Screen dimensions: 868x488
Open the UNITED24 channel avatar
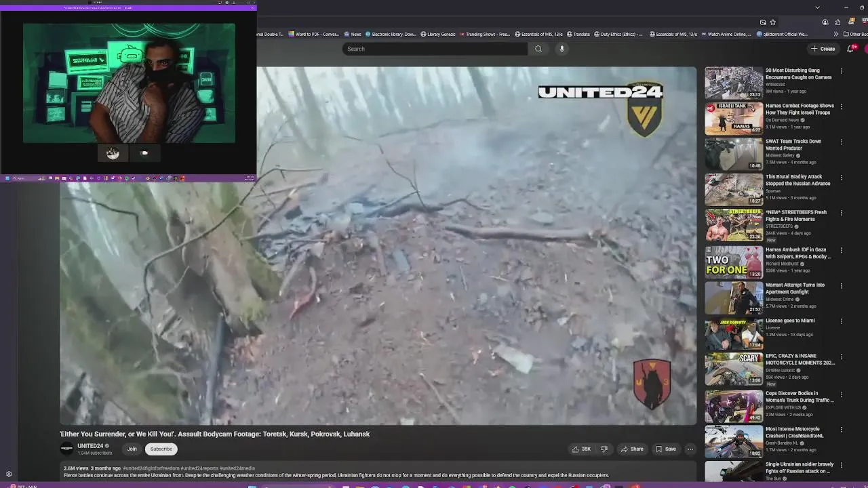[x=66, y=449]
